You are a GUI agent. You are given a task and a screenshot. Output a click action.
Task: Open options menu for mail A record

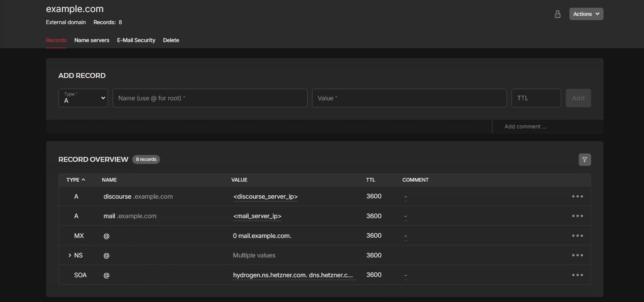[x=577, y=216]
